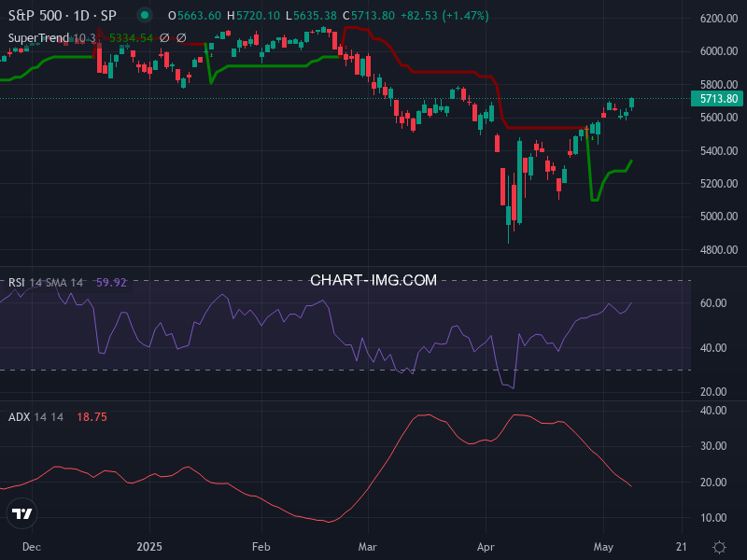747x560 pixels.
Task: Click the 5400.00 price axis label
Action: (x=719, y=151)
